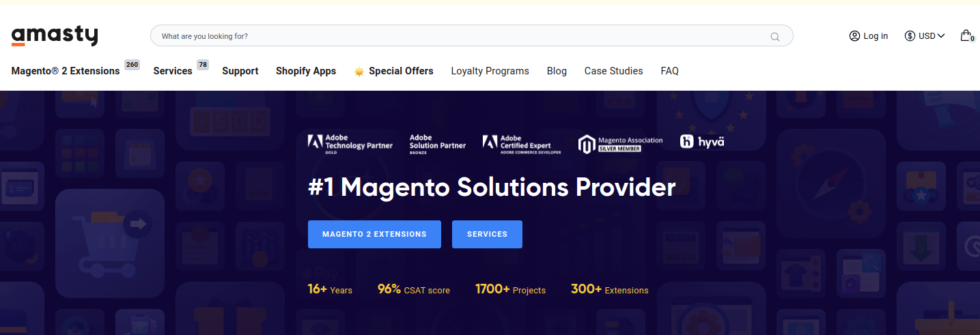Open the Services menu

173,71
